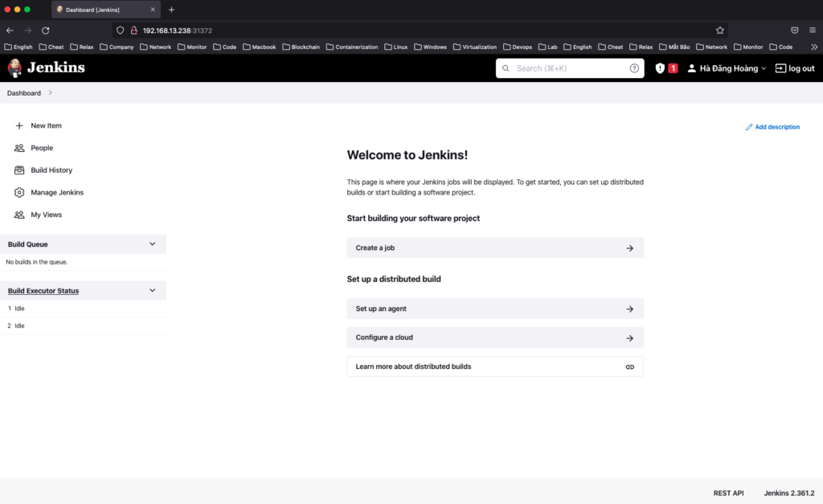The image size is (823, 504).
Task: Click the browser address bar URL
Action: coord(177,31)
